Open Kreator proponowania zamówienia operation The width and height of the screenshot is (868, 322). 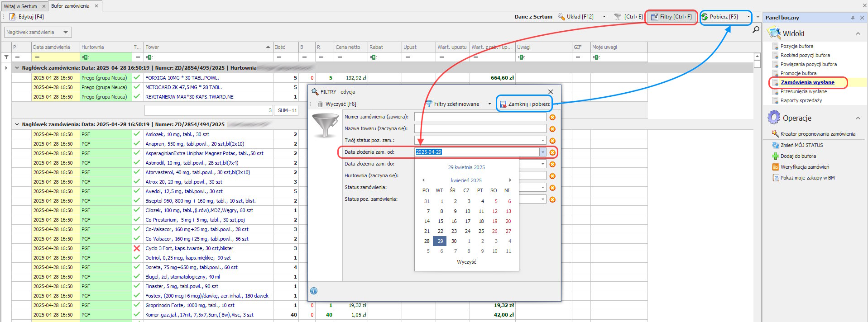pyautogui.click(x=817, y=134)
